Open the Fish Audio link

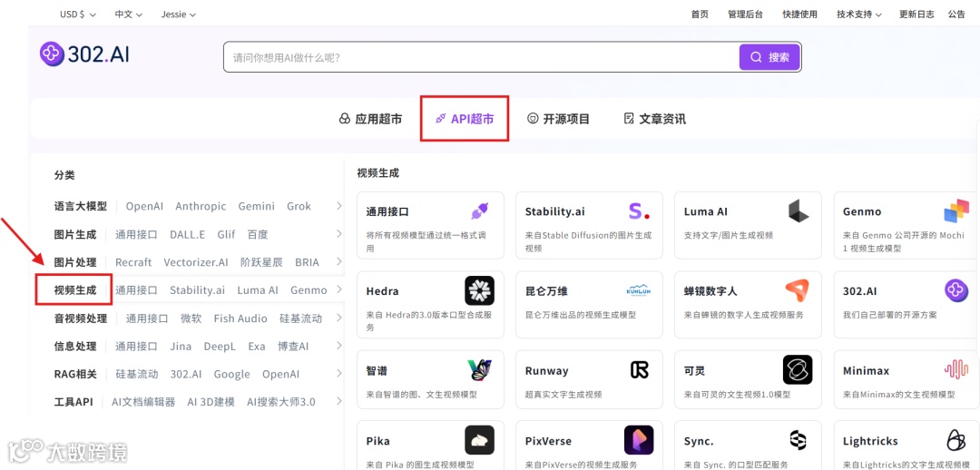point(240,318)
